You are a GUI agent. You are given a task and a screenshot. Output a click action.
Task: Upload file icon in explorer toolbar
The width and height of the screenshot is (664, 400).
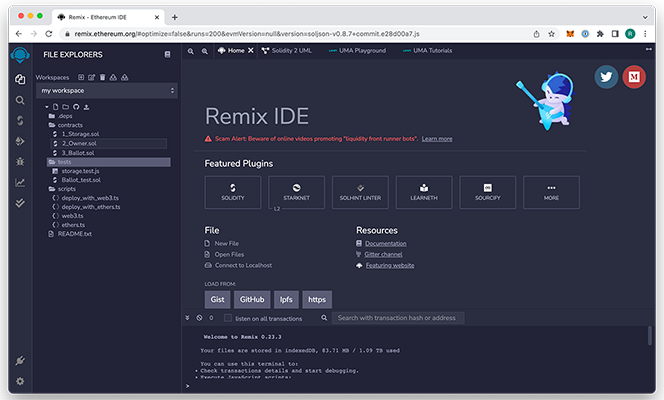coord(86,107)
